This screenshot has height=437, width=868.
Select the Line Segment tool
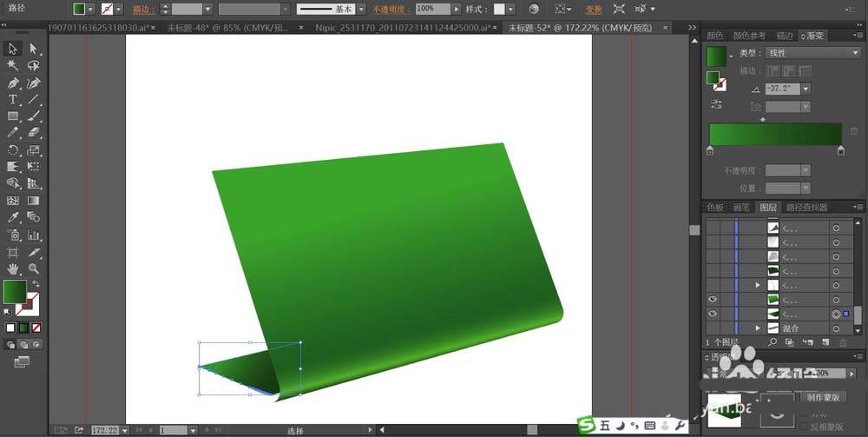[34, 100]
